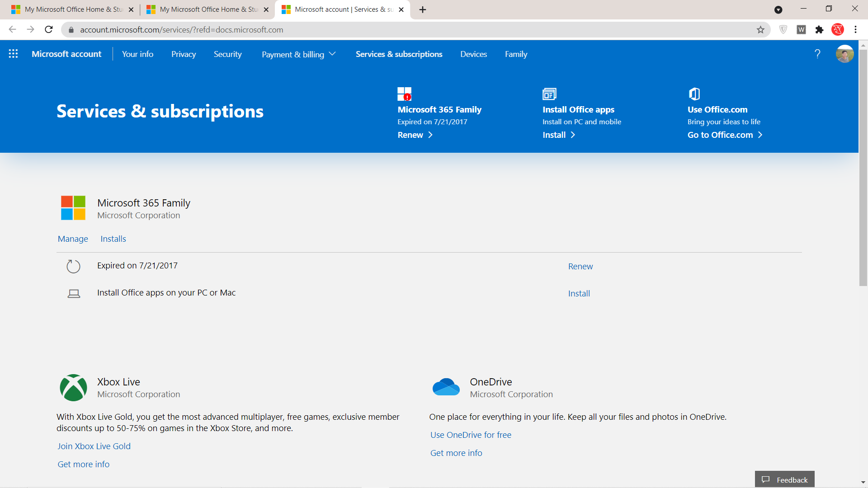This screenshot has width=868, height=488.
Task: Open the Feedback button
Action: [x=784, y=479]
